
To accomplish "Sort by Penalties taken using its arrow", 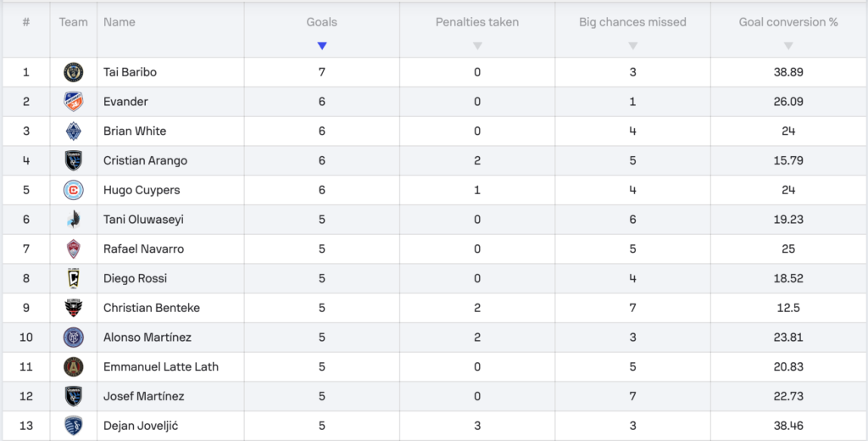I will pos(477,46).
